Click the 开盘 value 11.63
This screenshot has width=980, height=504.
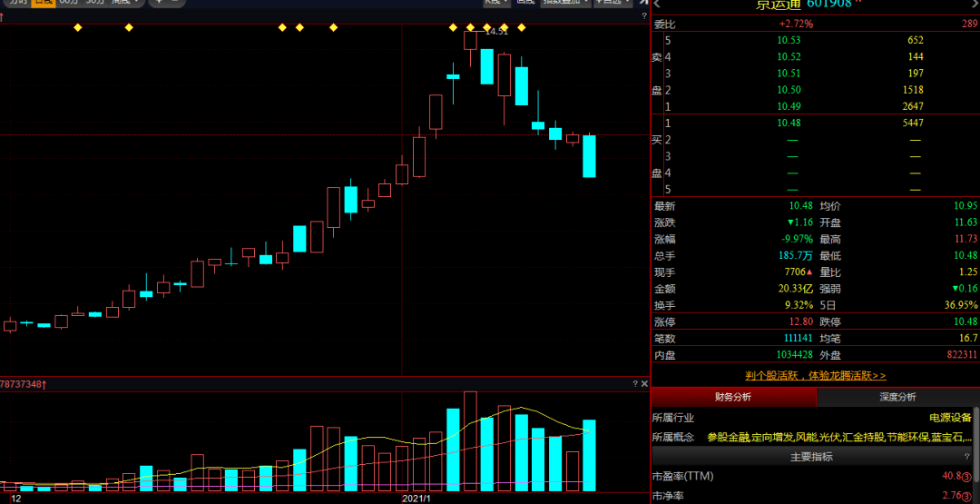pyautogui.click(x=966, y=222)
